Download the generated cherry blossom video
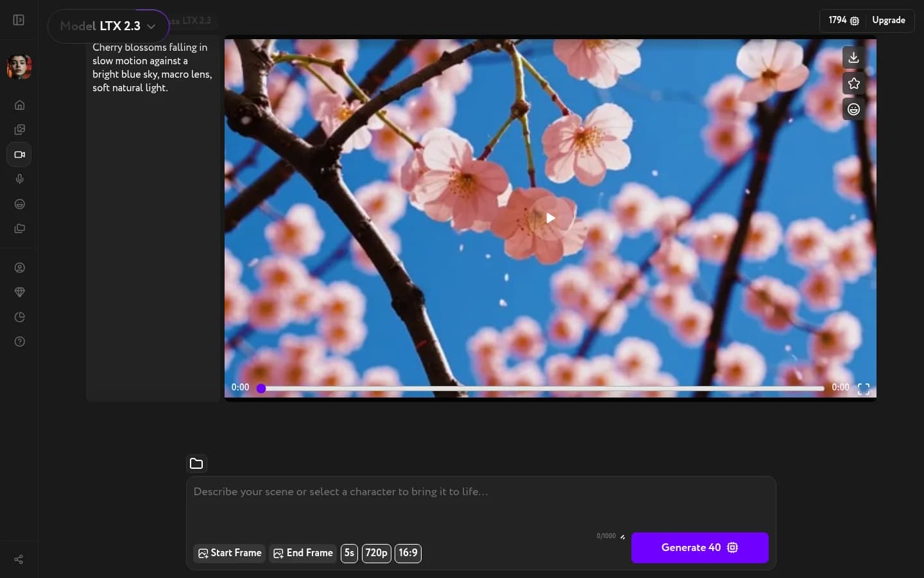The height and width of the screenshot is (578, 924). tap(853, 57)
